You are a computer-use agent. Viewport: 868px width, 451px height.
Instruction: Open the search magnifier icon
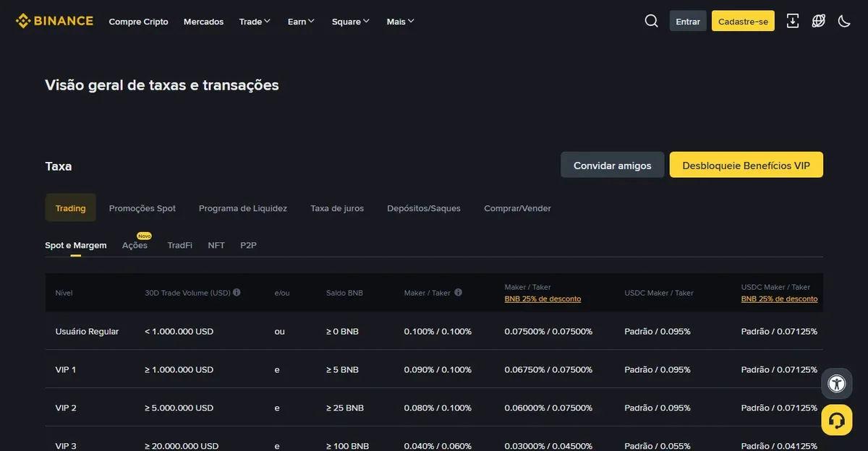652,21
